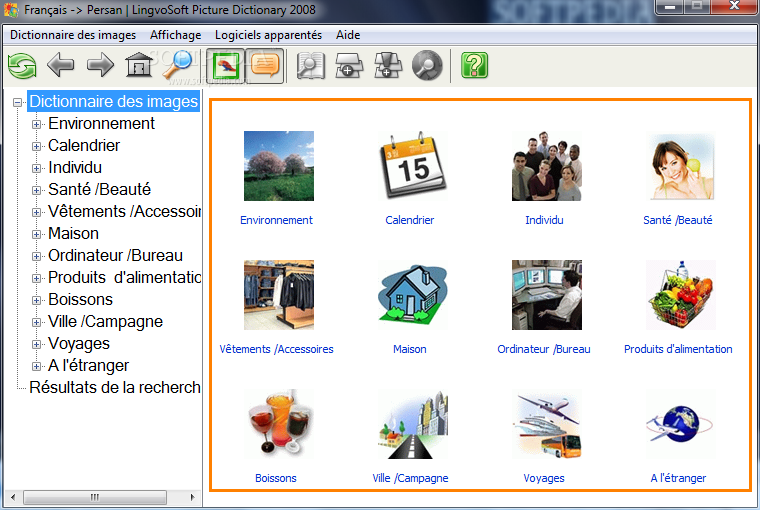Image resolution: width=760 pixels, height=510 pixels.
Task: Open the Vêtements clothing store thumbnail
Action: [279, 295]
